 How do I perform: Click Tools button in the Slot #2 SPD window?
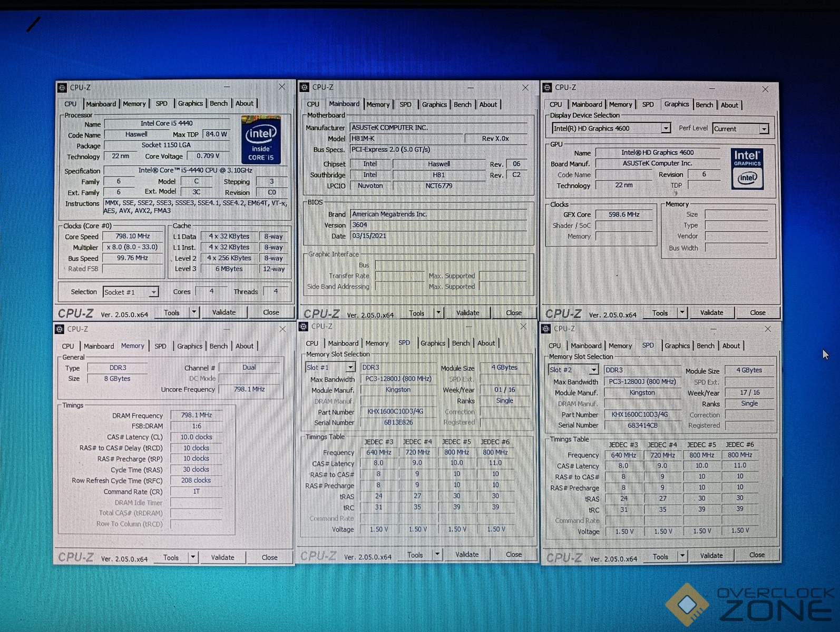click(660, 556)
